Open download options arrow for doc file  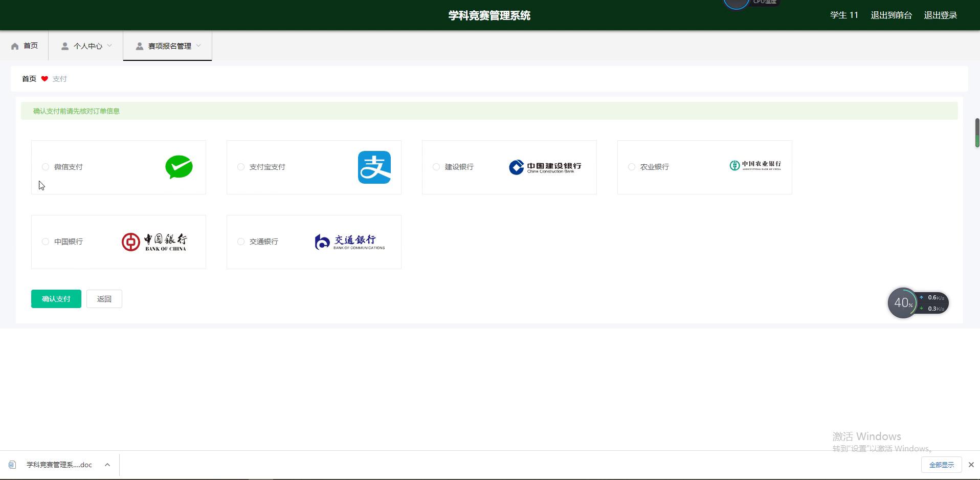107,465
